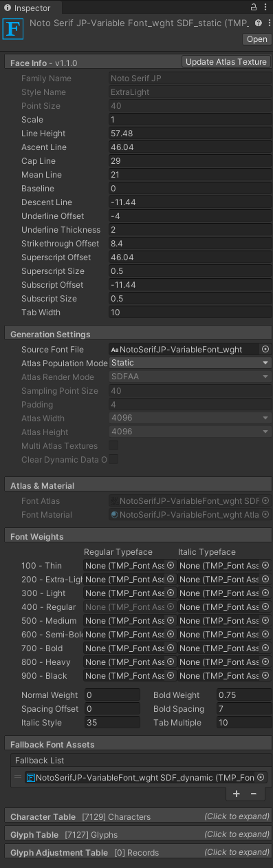Pick object for 800 - Heavy italic typeface
273x868 pixels.
[265, 662]
